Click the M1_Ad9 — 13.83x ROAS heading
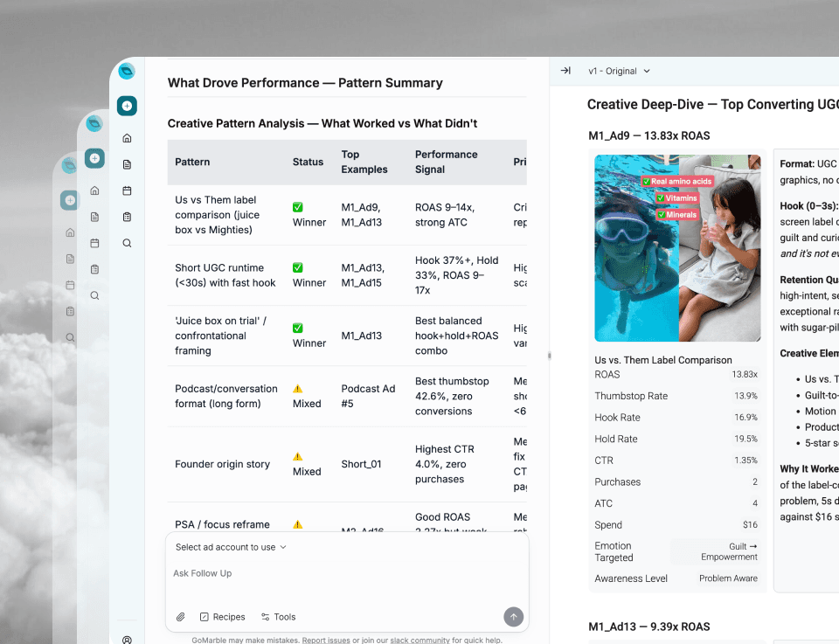Image resolution: width=839 pixels, height=644 pixels. click(649, 135)
